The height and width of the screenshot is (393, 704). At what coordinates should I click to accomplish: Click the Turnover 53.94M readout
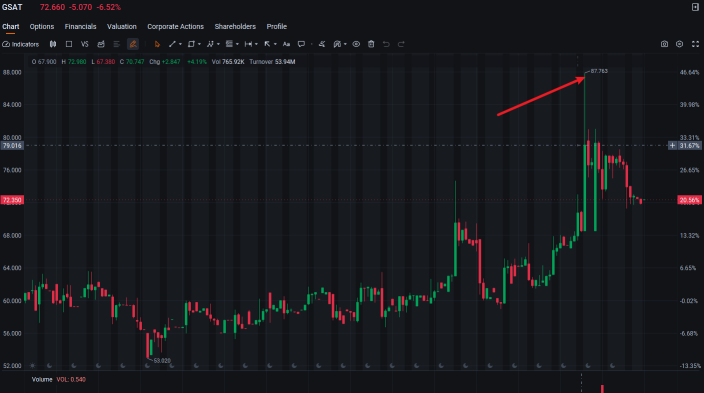pyautogui.click(x=272, y=62)
